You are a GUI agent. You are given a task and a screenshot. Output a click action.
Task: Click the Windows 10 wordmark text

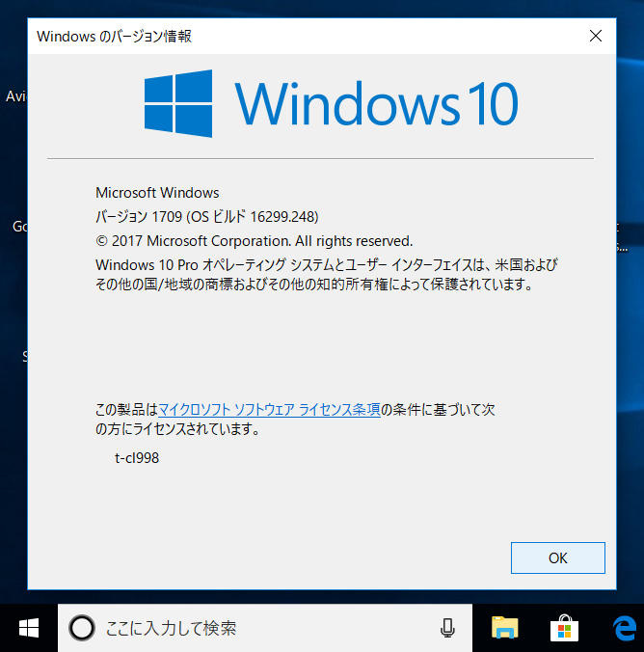click(376, 103)
